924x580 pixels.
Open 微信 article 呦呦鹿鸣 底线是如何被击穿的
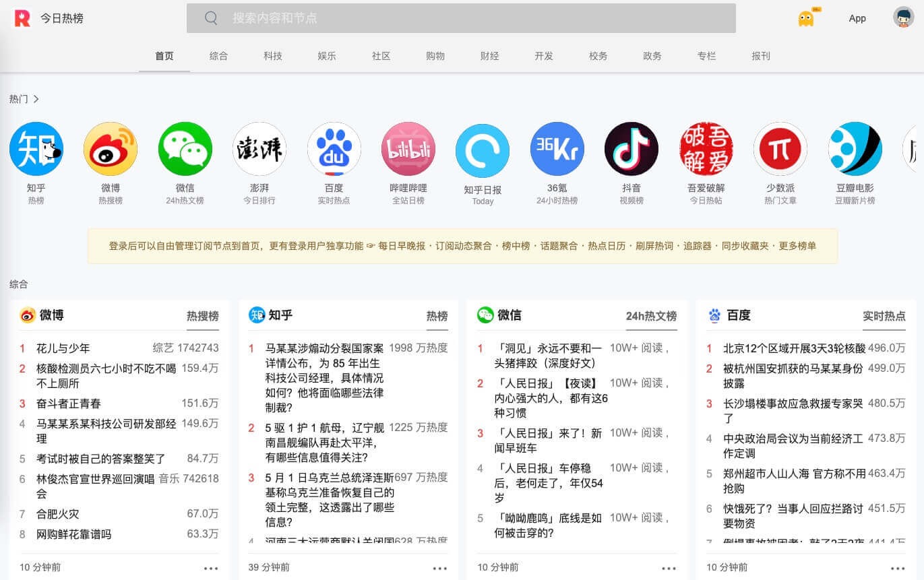[x=549, y=525]
